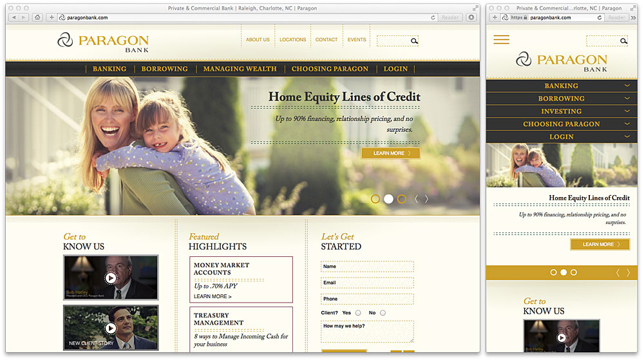Open the Login menu in desktop navigation bar
The height and width of the screenshot is (360, 644).
pos(395,69)
